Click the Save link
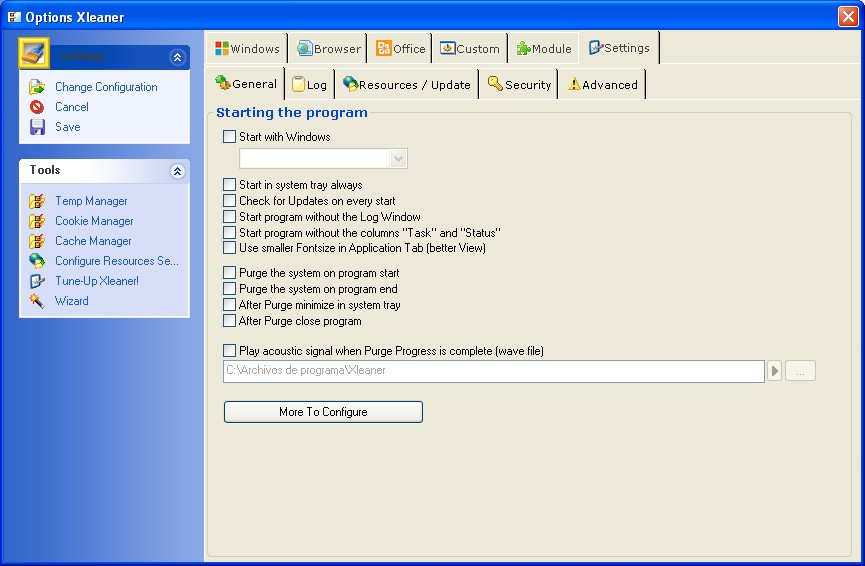The height and width of the screenshot is (566, 865). point(68,127)
